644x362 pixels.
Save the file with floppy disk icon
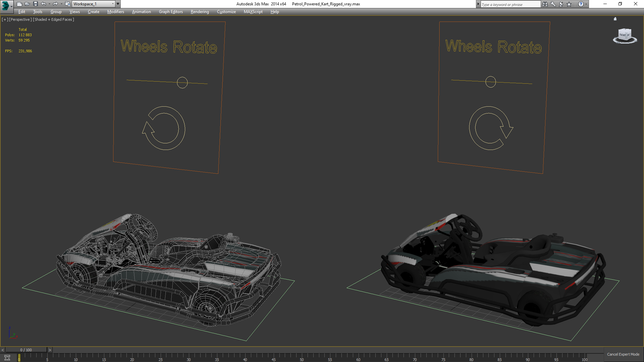coord(35,4)
